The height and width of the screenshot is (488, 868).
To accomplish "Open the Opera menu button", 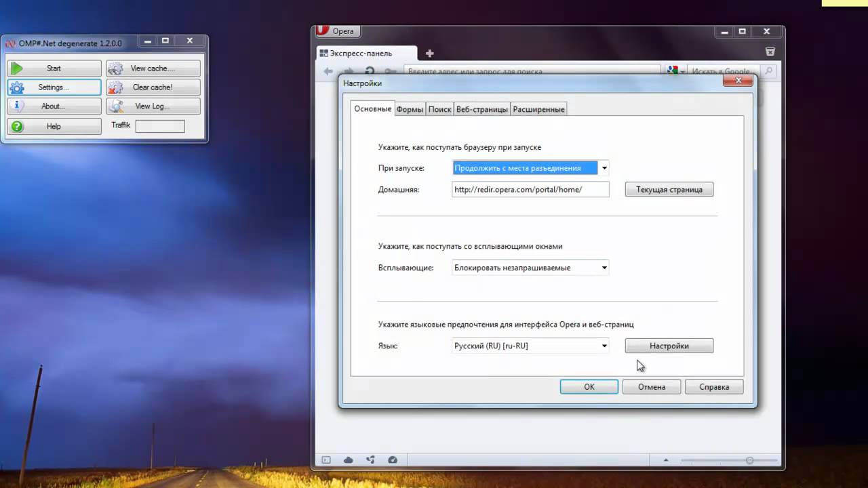I will (x=337, y=31).
